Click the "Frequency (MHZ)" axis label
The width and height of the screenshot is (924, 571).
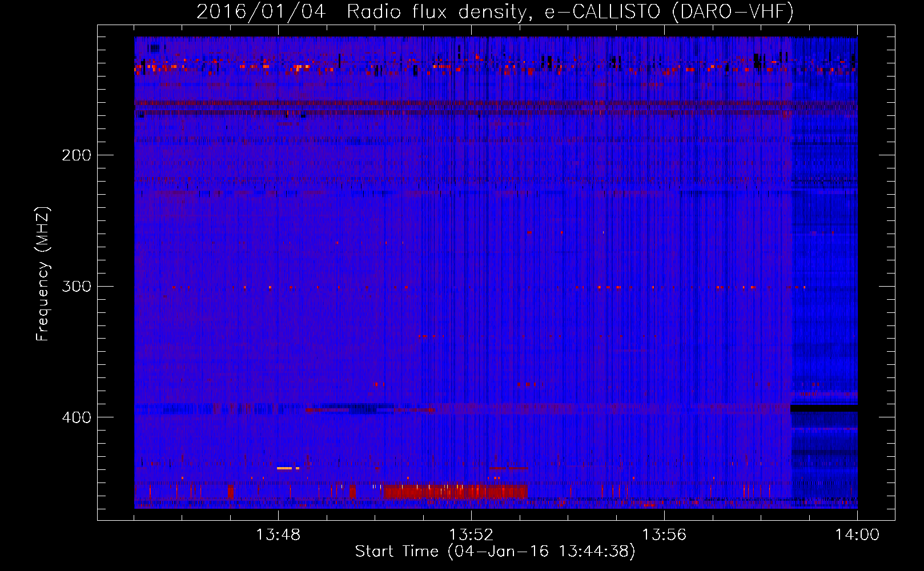pyautogui.click(x=43, y=274)
